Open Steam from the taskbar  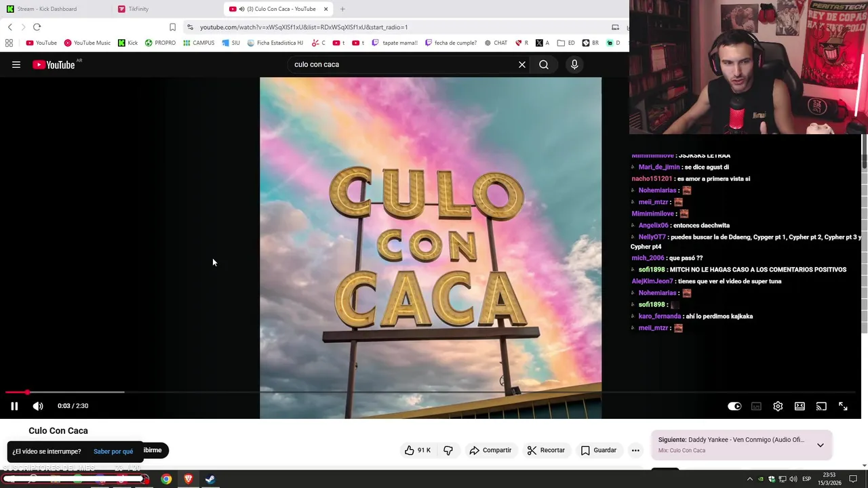click(210, 479)
